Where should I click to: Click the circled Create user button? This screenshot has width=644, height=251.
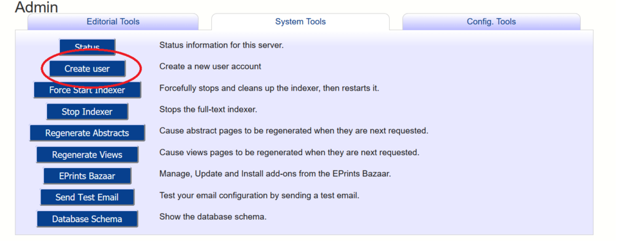pos(87,69)
